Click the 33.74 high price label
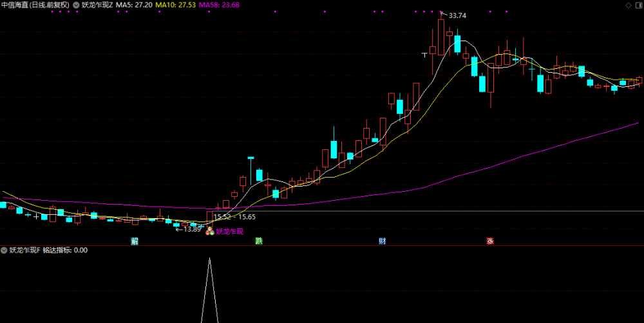The height and width of the screenshot is (323, 644). pyautogui.click(x=457, y=15)
